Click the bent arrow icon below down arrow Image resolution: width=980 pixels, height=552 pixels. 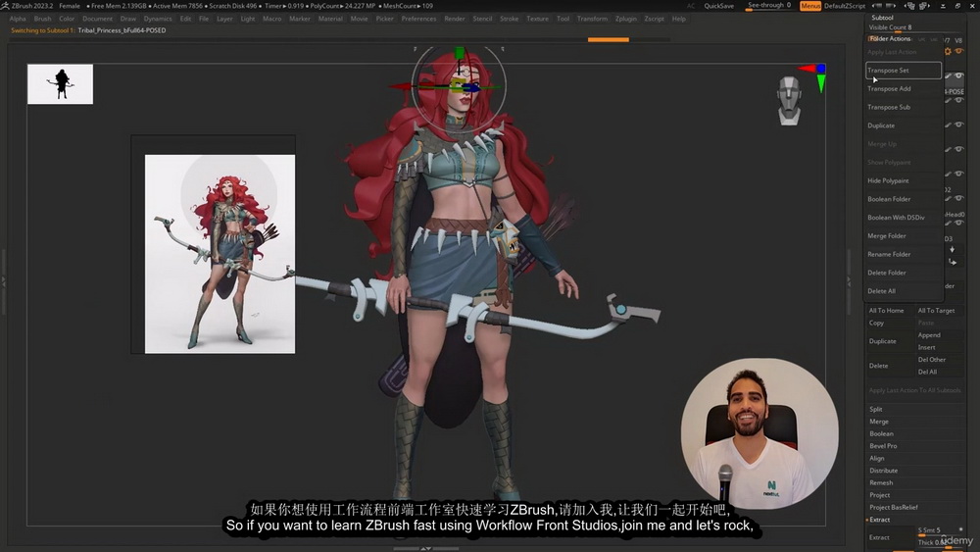[x=953, y=262]
